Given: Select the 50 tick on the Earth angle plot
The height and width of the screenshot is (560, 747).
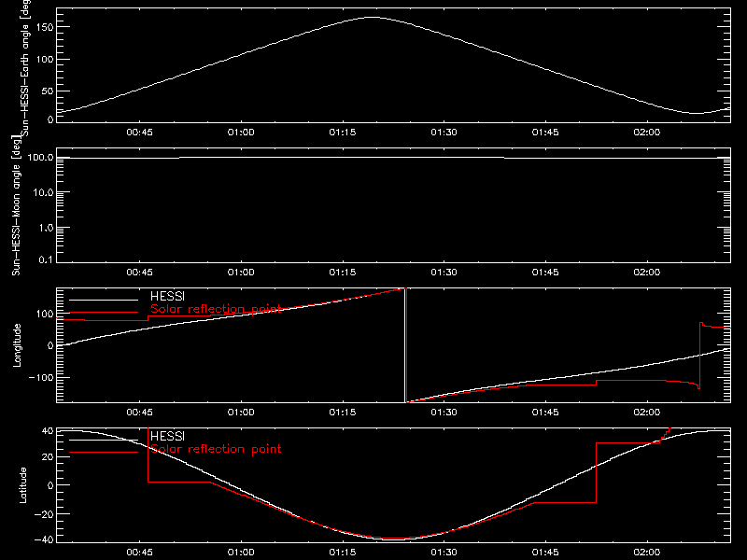Looking at the screenshot, I should [x=48, y=91].
